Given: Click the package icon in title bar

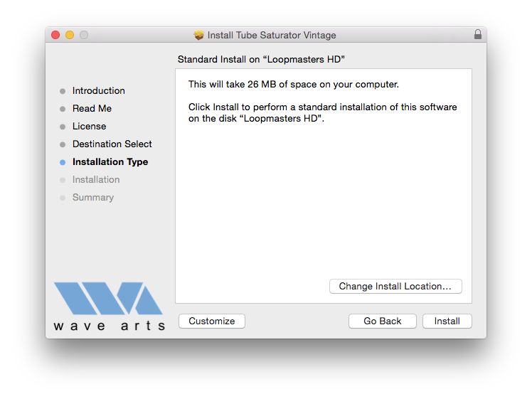Looking at the screenshot, I should pyautogui.click(x=199, y=35).
